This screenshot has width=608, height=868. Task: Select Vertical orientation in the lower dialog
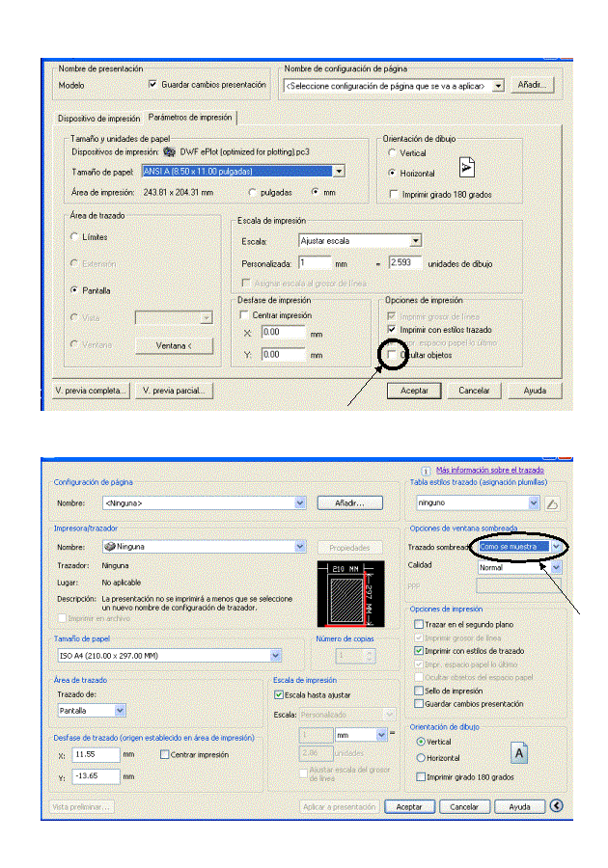(x=421, y=742)
